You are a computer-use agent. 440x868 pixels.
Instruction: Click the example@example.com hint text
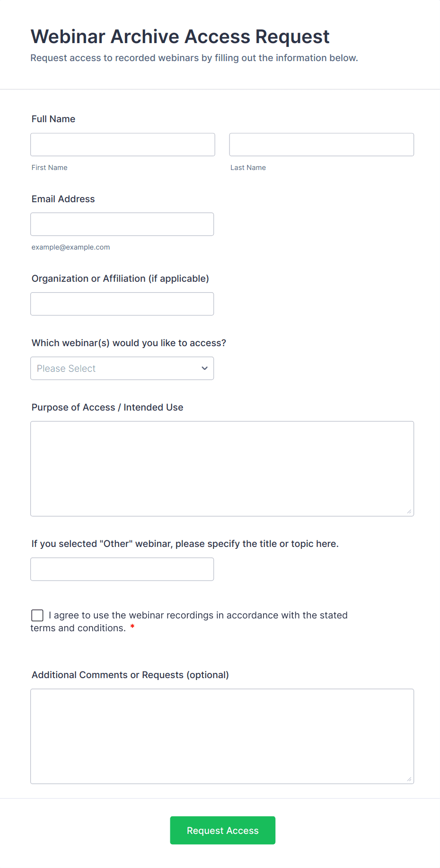[x=70, y=247]
